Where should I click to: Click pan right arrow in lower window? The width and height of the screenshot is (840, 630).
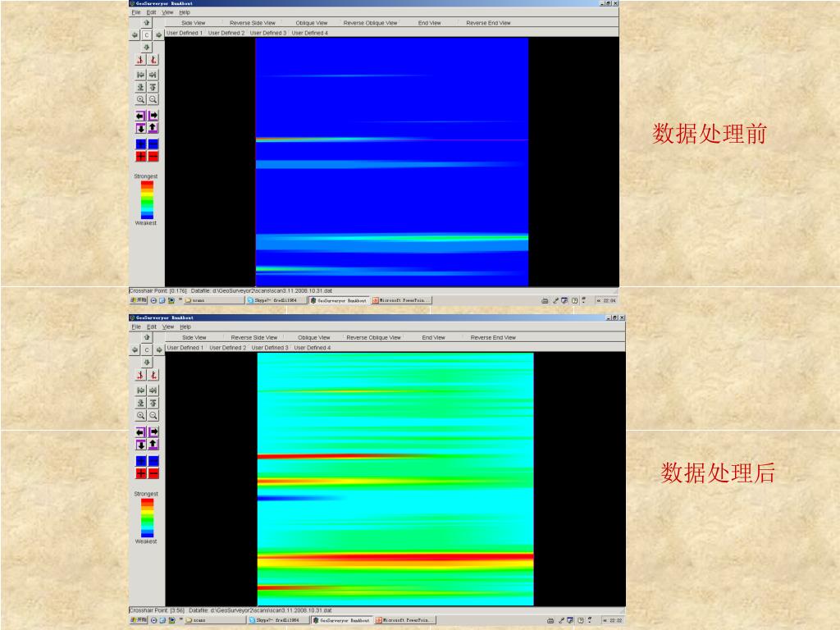(159, 349)
